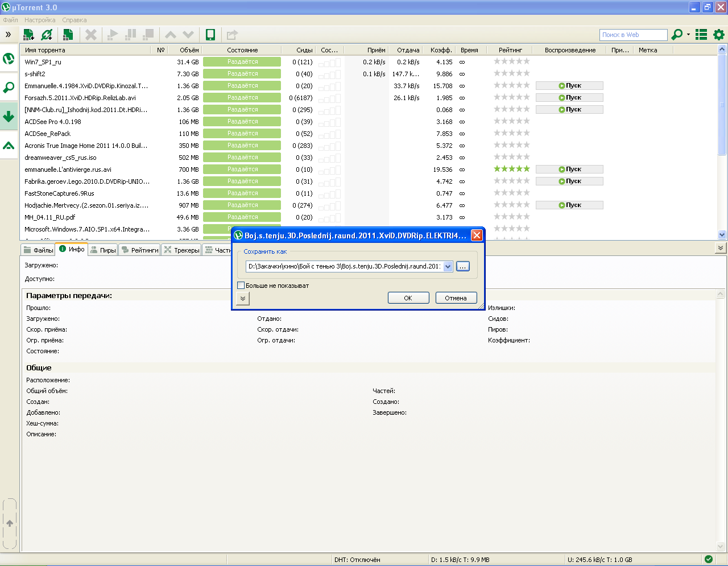Set five-star rating for Win7_SP1_ru
This screenshot has width=728, height=566.
pyautogui.click(x=526, y=61)
